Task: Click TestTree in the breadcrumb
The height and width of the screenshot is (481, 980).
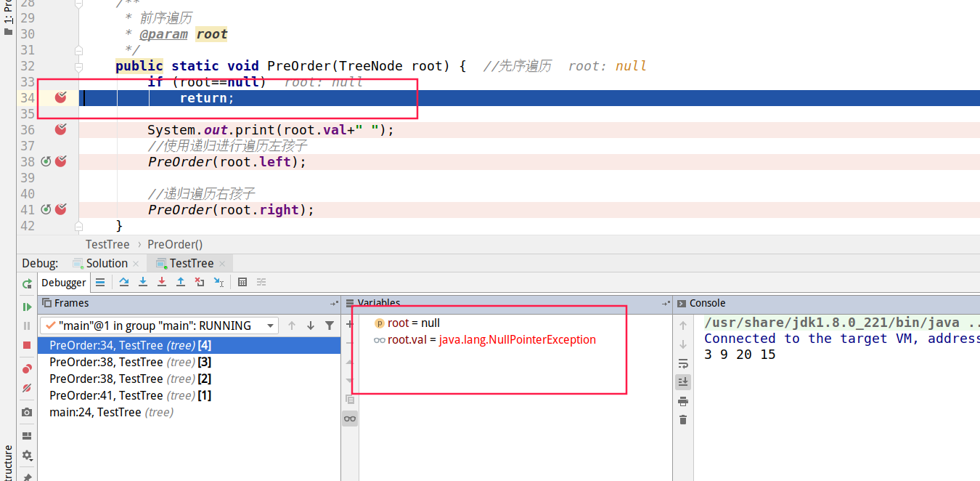Action: point(107,244)
